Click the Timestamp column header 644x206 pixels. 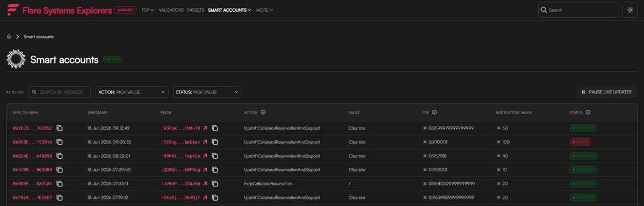[x=97, y=113]
